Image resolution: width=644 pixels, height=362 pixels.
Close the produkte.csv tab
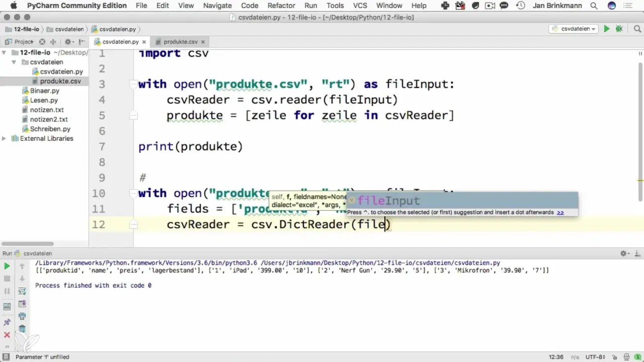202,42
